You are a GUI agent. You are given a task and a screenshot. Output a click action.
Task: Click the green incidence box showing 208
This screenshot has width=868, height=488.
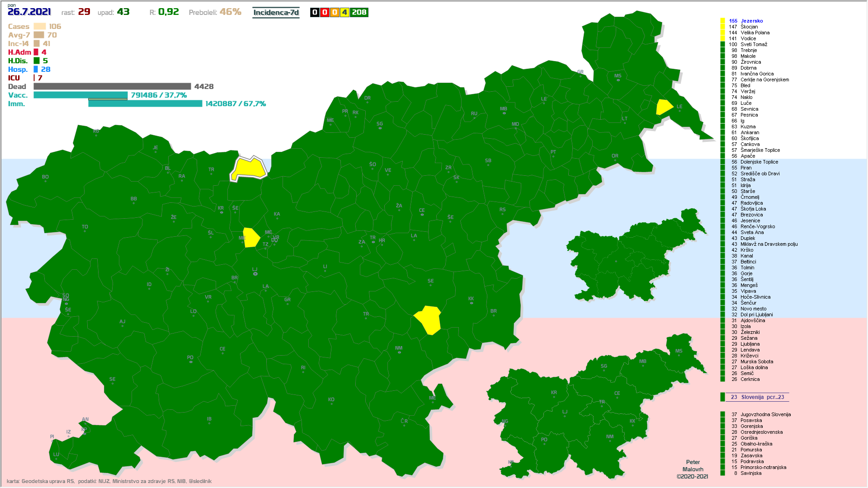tap(359, 13)
